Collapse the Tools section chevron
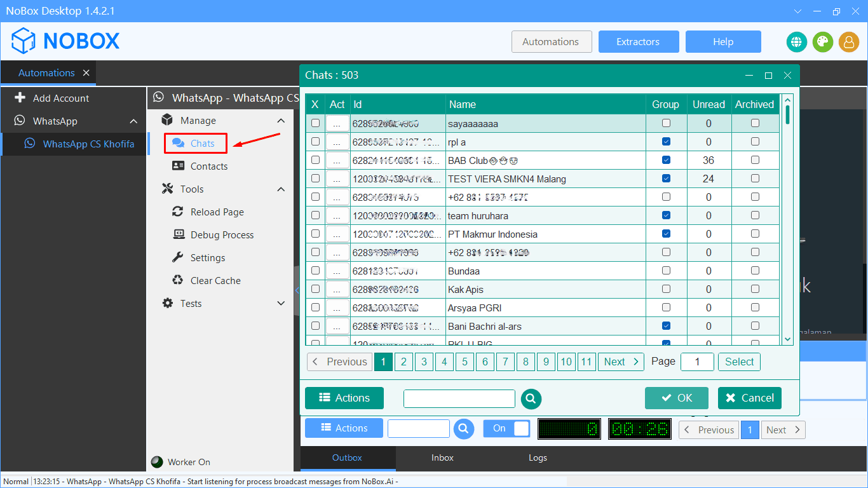The height and width of the screenshot is (488, 868). pyautogui.click(x=281, y=189)
